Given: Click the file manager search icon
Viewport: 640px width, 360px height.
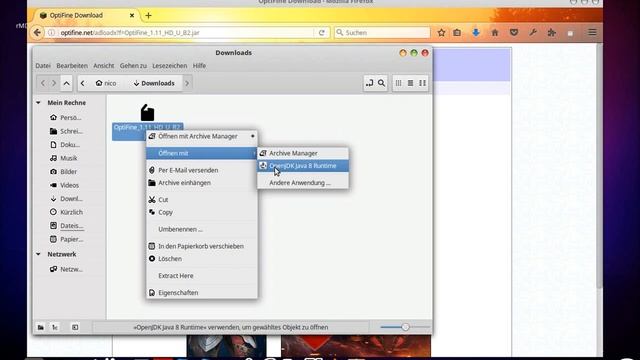Looking at the screenshot, I should [x=381, y=83].
